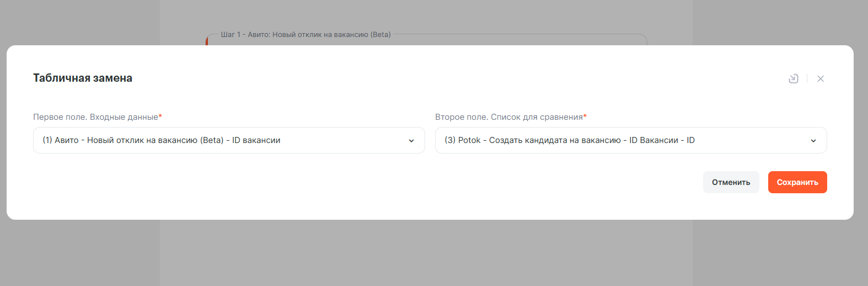The height and width of the screenshot is (286, 868).
Task: Open the Второе поле comparison list dropdown
Action: click(630, 140)
